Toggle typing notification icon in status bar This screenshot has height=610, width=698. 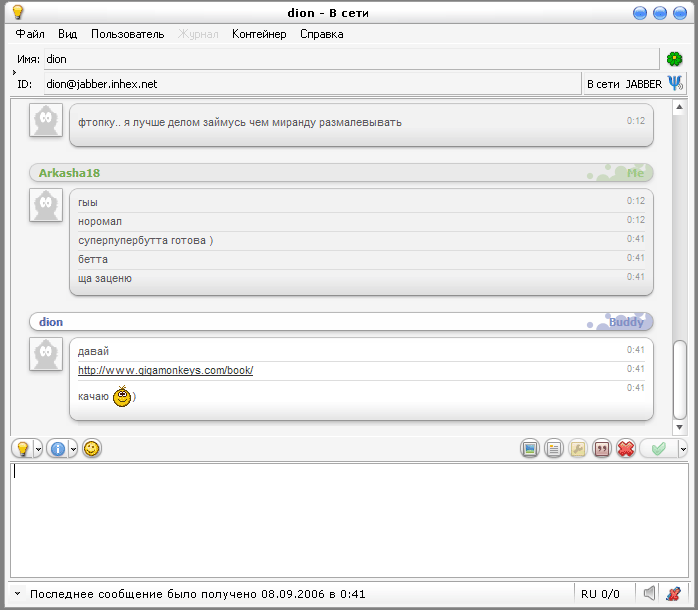coord(673,593)
